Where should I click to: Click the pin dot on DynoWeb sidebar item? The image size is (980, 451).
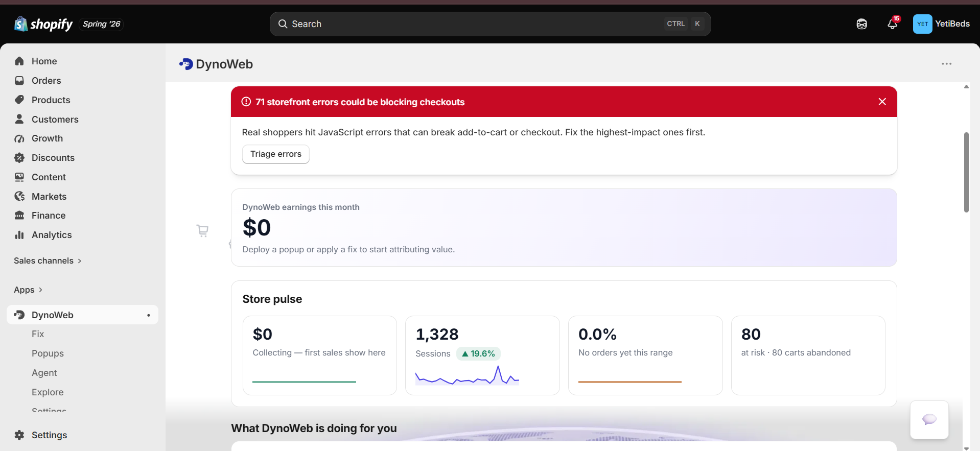click(x=149, y=315)
